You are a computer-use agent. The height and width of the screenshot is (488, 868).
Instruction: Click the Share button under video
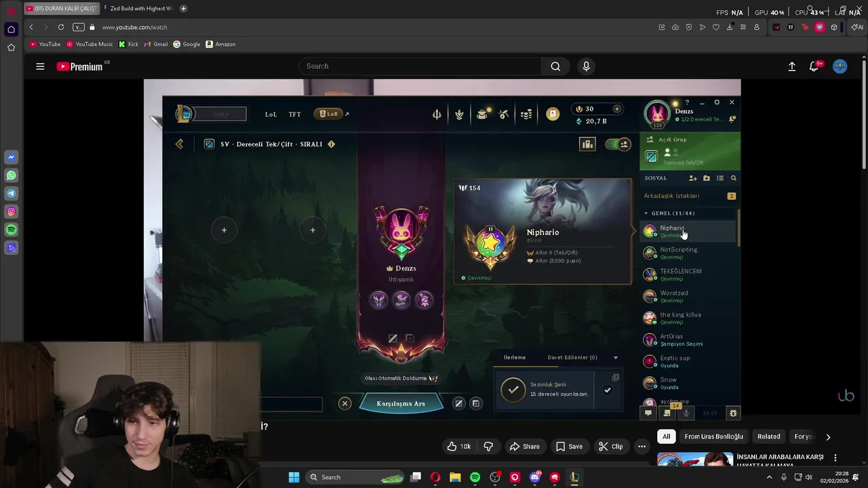tap(525, 447)
